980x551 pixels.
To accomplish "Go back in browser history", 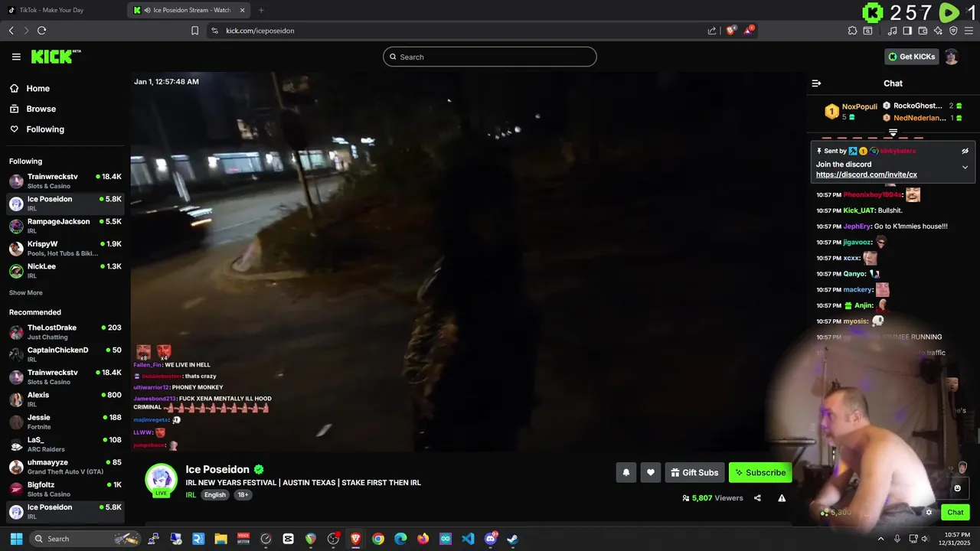I will point(11,31).
